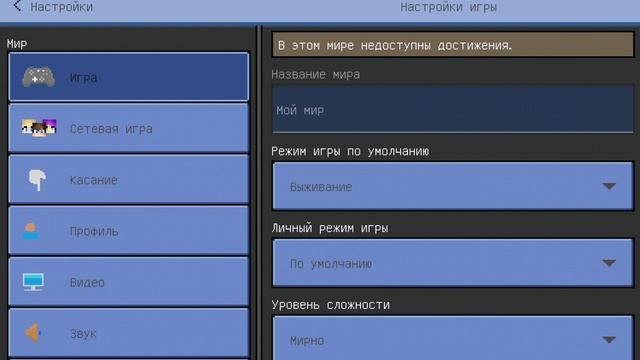Click the monitor icon for Видео

[x=33, y=282]
